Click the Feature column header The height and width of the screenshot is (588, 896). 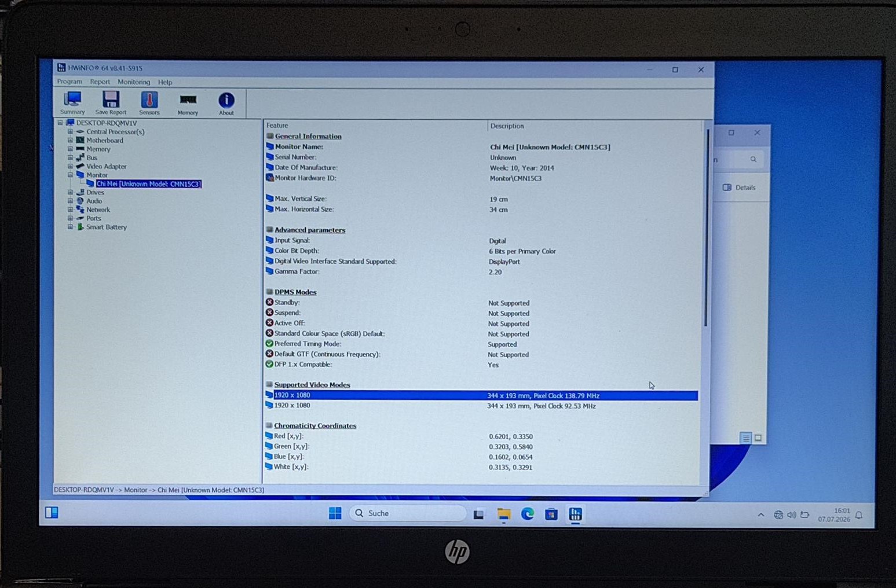coord(375,126)
